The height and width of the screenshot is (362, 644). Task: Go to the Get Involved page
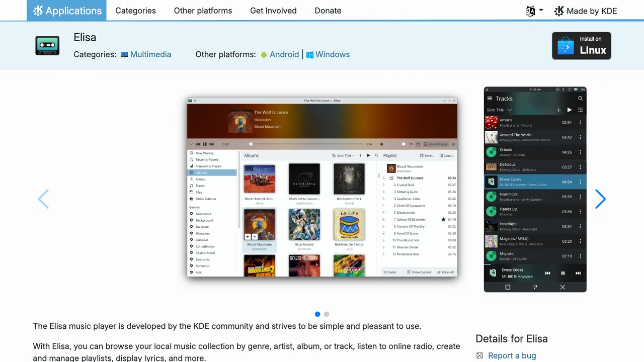pyautogui.click(x=273, y=11)
